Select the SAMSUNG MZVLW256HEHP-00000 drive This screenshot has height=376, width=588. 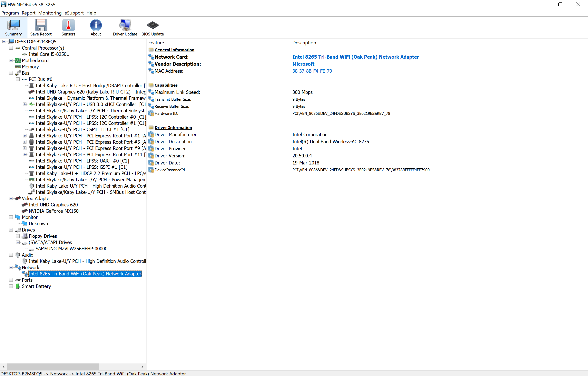pyautogui.click(x=71, y=249)
